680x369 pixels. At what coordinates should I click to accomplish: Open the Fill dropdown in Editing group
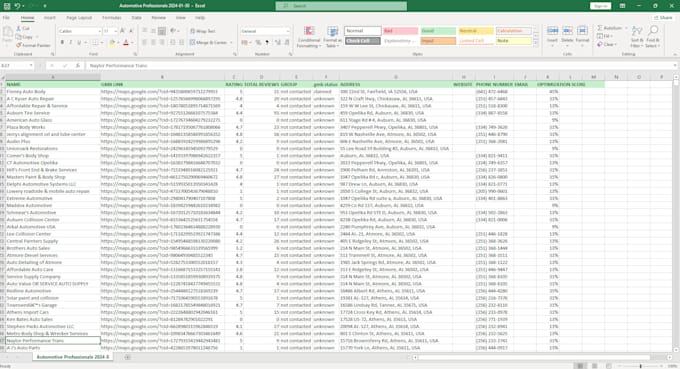point(605,36)
